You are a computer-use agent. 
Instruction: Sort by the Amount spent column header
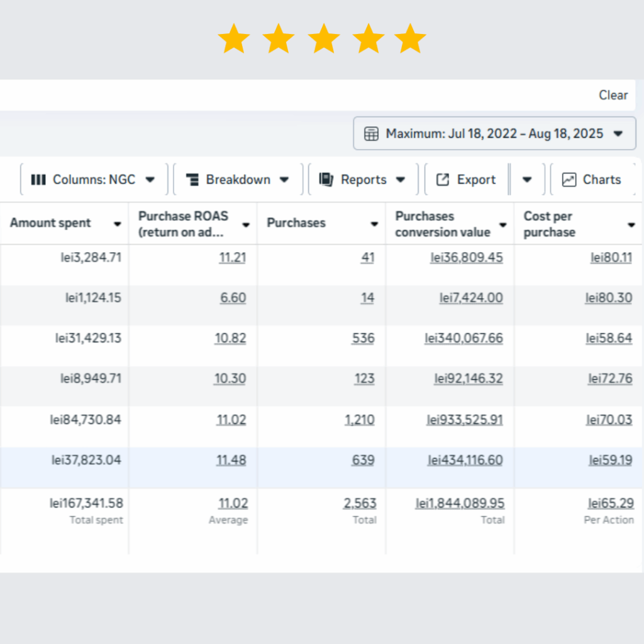click(x=50, y=223)
